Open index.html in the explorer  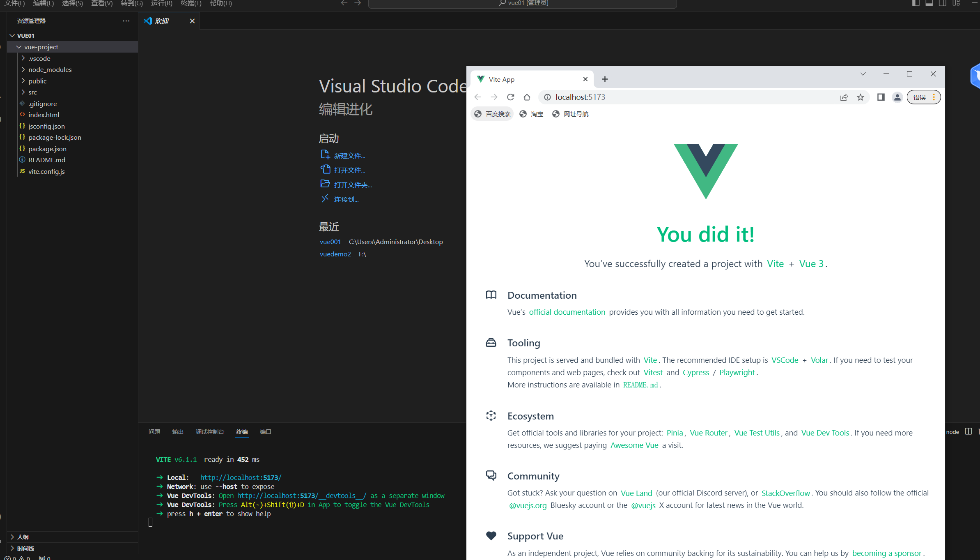click(44, 115)
